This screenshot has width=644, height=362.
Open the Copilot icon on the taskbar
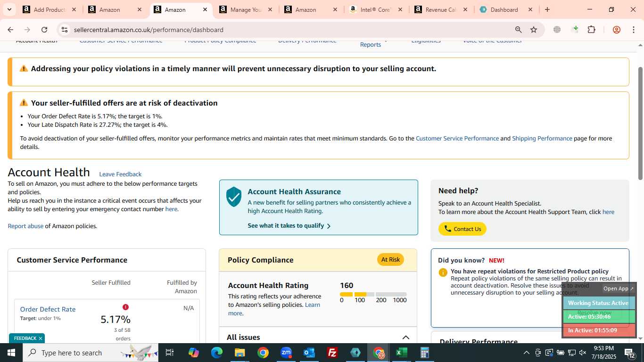click(193, 353)
